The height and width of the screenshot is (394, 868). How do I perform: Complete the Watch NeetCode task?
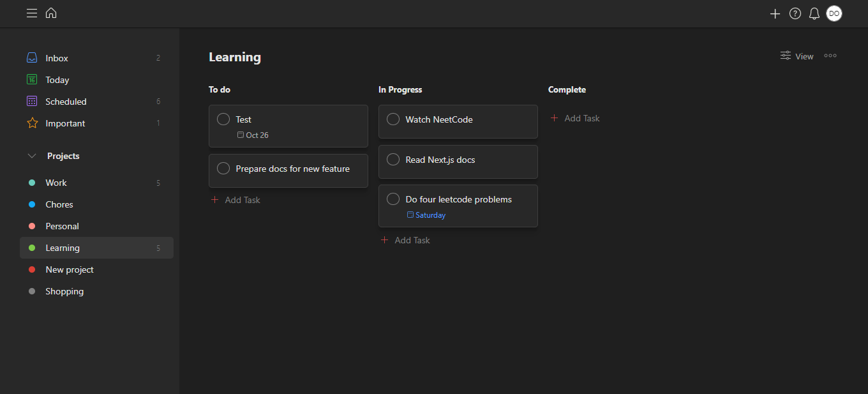(x=393, y=119)
